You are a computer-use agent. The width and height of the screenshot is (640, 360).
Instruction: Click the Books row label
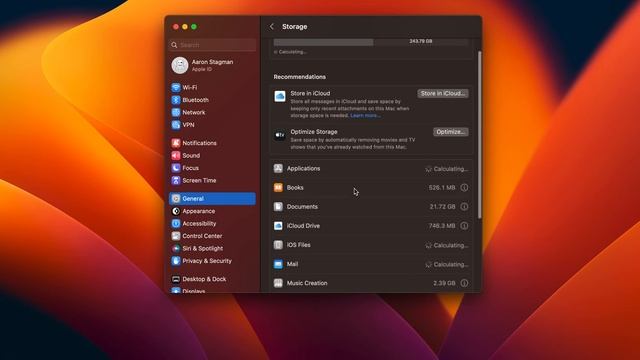[x=295, y=188]
